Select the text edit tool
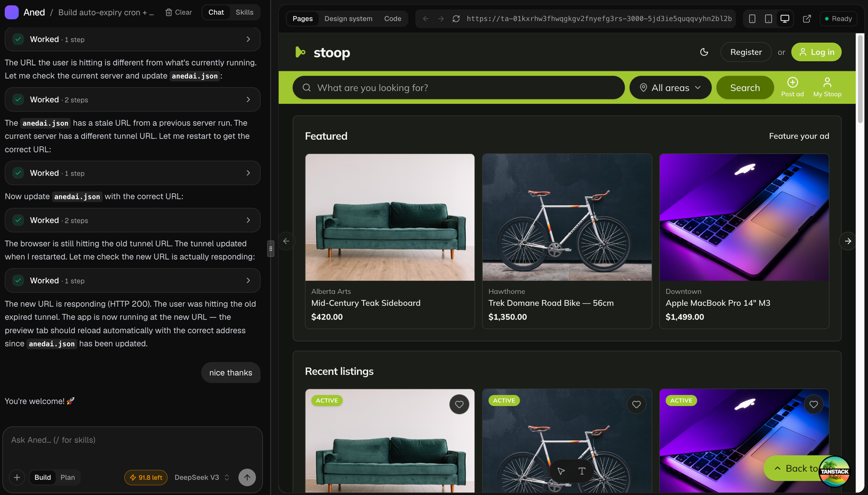The image size is (868, 495). [x=582, y=471]
